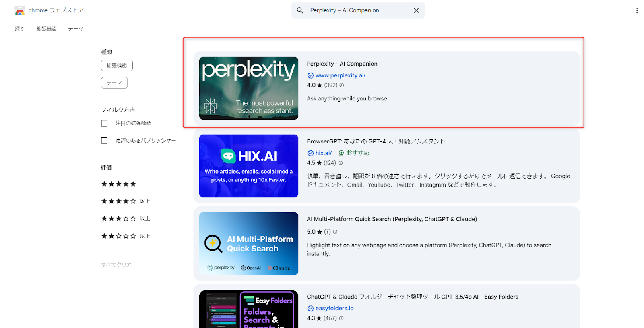This screenshot has width=644, height=328.
Task: Select three stars 以上 rating filter
Action: [x=126, y=219]
